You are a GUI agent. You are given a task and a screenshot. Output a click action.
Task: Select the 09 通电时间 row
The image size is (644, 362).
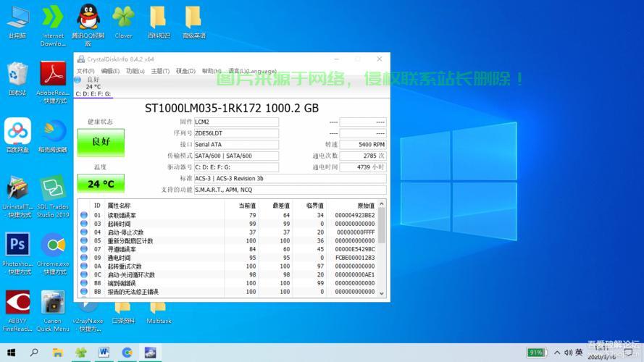227,258
